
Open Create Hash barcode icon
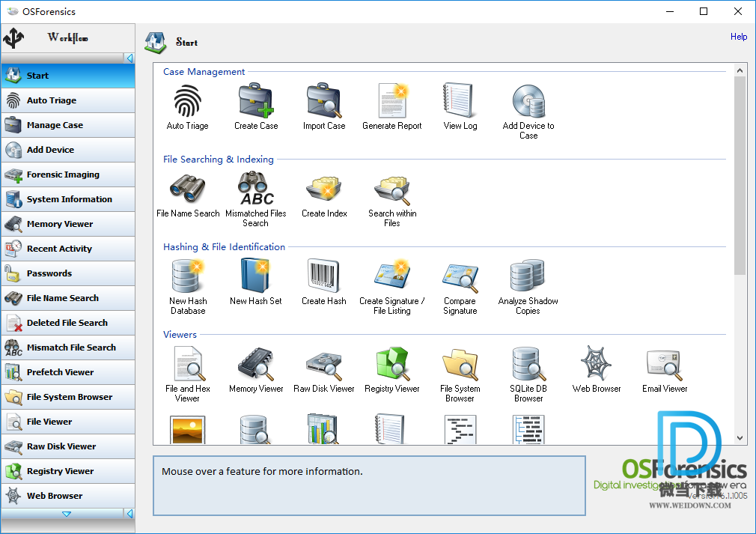324,276
